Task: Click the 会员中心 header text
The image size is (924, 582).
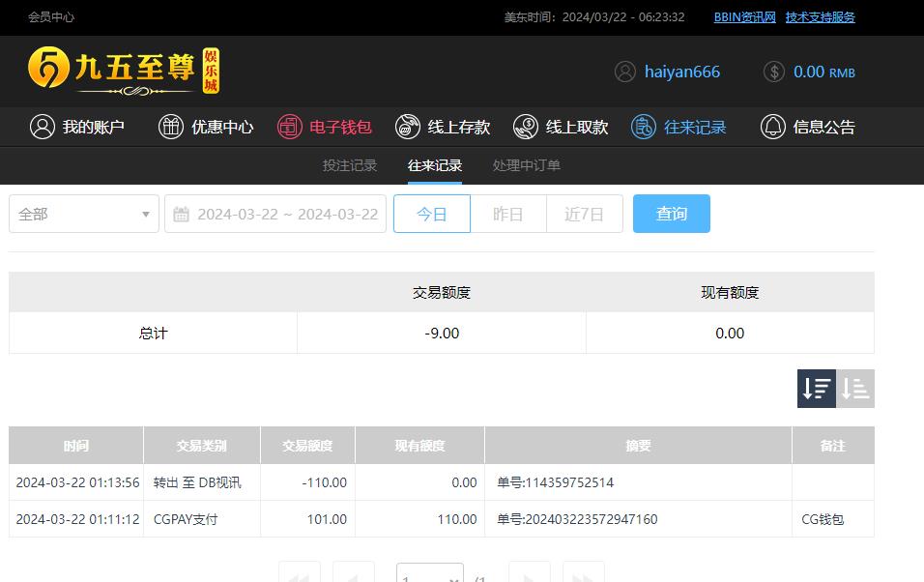Action: (x=51, y=17)
